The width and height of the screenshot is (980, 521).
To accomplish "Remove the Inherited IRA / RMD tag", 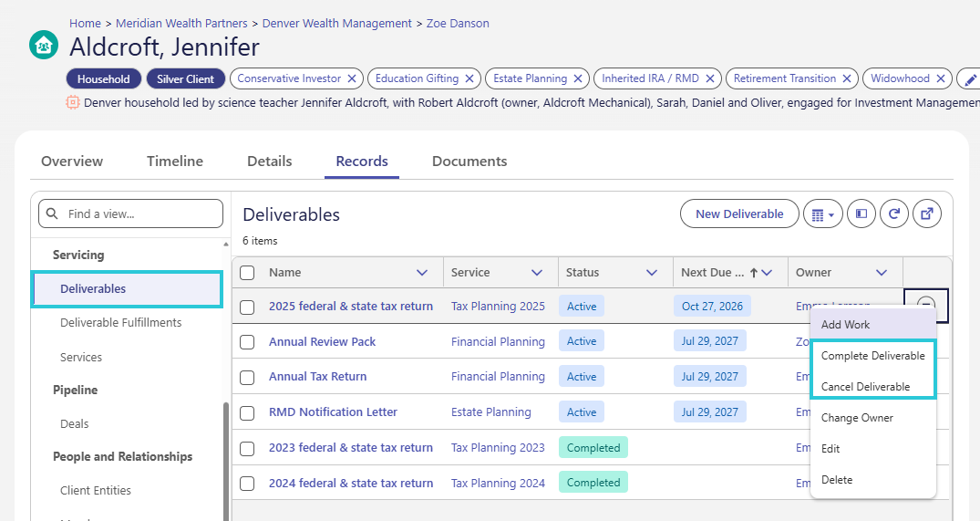I will (x=710, y=78).
